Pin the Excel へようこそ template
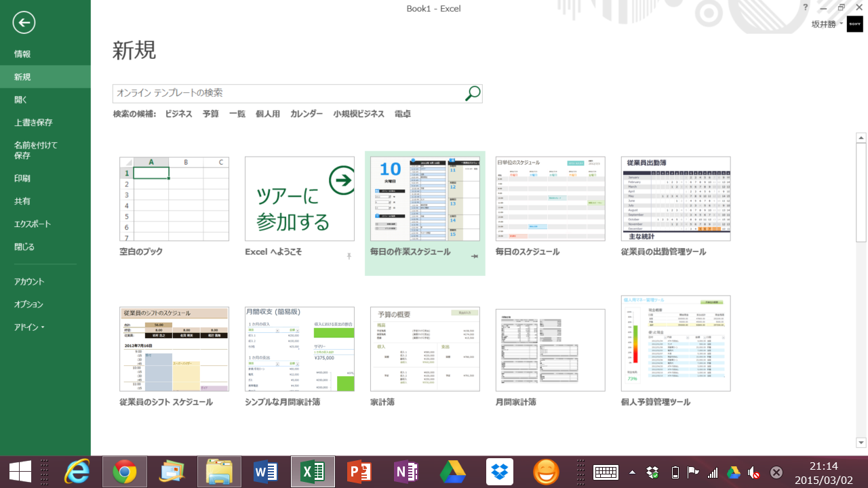Image resolution: width=868 pixels, height=488 pixels. point(349,256)
